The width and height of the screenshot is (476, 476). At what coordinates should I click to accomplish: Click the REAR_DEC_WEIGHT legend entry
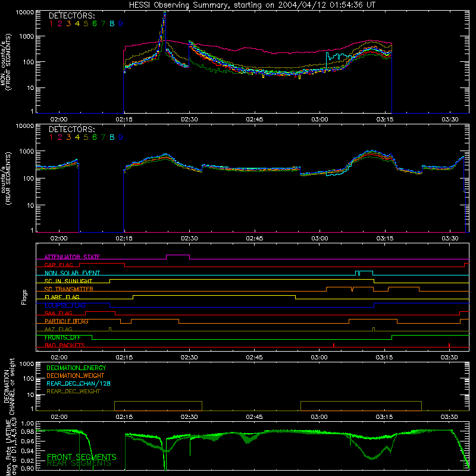(73, 392)
